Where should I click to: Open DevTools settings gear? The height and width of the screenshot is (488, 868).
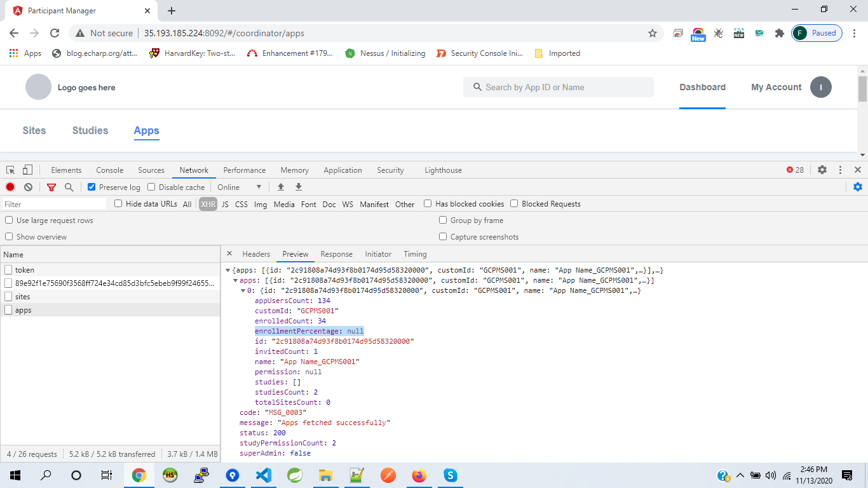coord(822,170)
